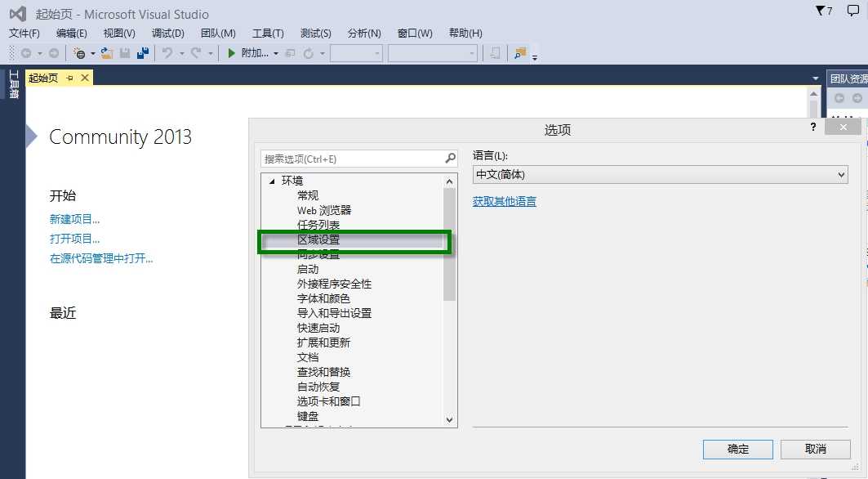
Task: Select 常规 in the options tree
Action: 308,195
